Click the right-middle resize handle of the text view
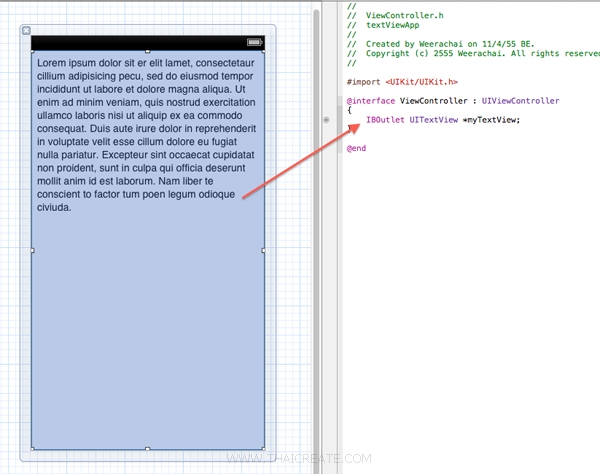Screen dimensions: 600x474 (263, 251)
